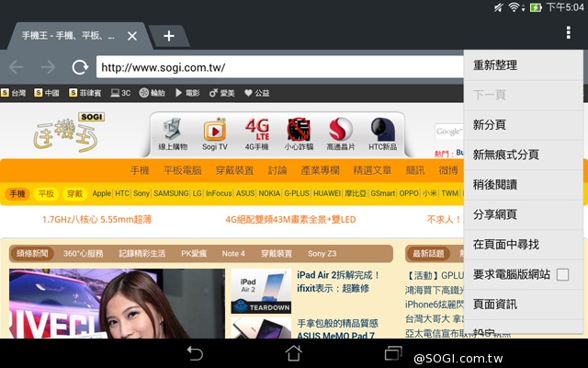This screenshot has width=588, height=368.
Task: Toggle 要求電腦版網站 checkbox
Action: tap(562, 274)
